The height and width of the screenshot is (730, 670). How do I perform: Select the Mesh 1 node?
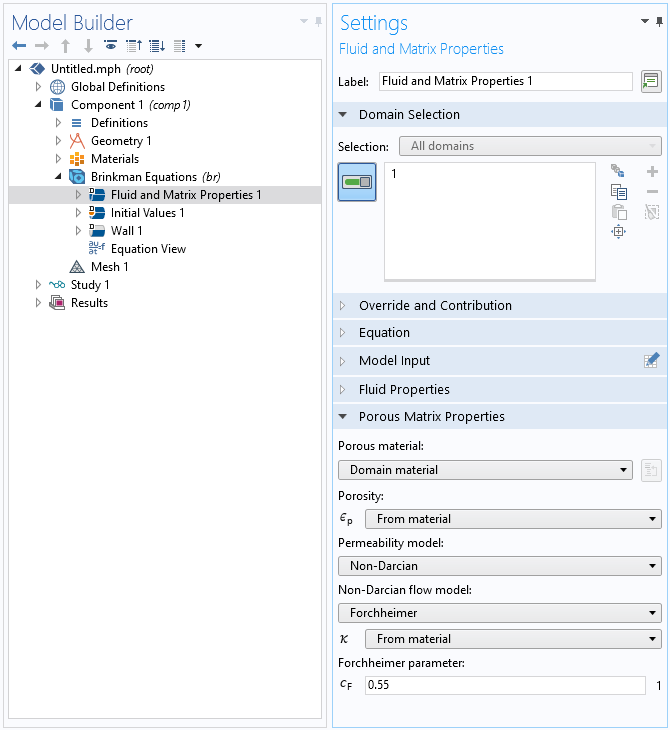pyautogui.click(x=109, y=267)
